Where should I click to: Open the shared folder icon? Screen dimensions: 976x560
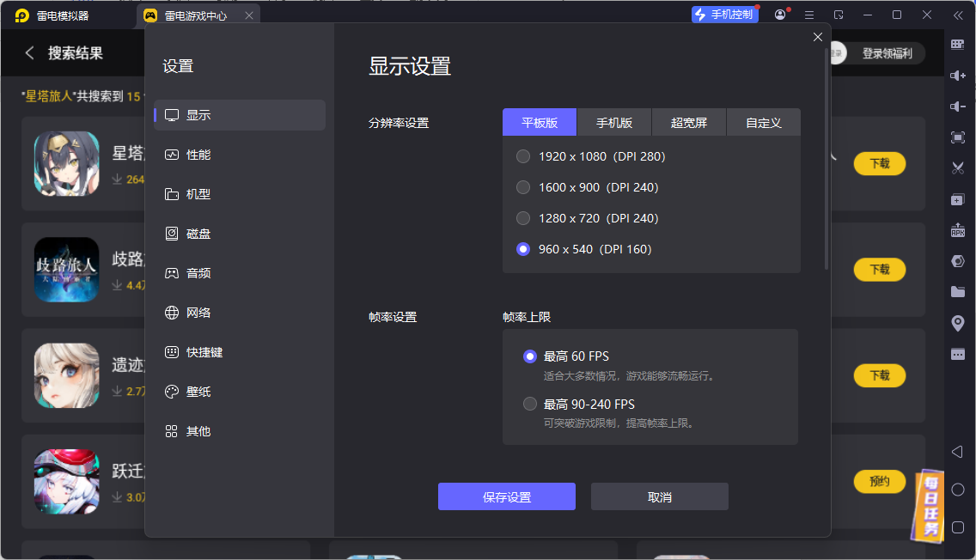coord(958,291)
